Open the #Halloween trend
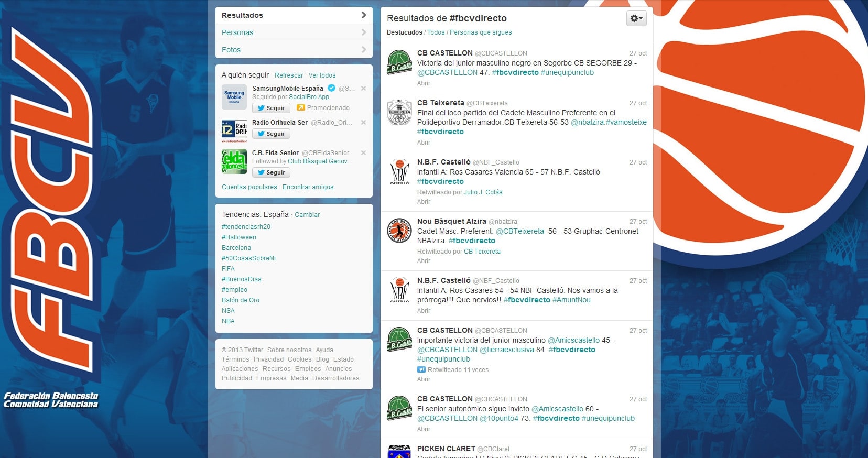This screenshot has width=868, height=458. click(x=239, y=237)
